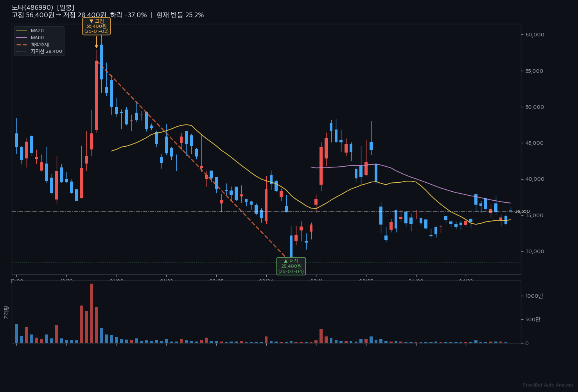Click the tallest red volume bar
This screenshot has height=392, width=578.
(92, 313)
